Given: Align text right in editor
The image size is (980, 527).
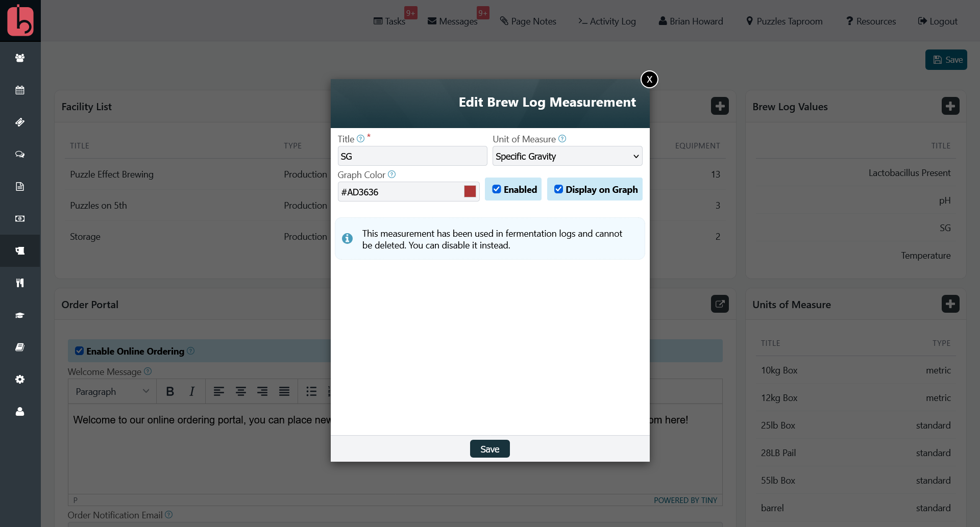Looking at the screenshot, I should point(262,391).
